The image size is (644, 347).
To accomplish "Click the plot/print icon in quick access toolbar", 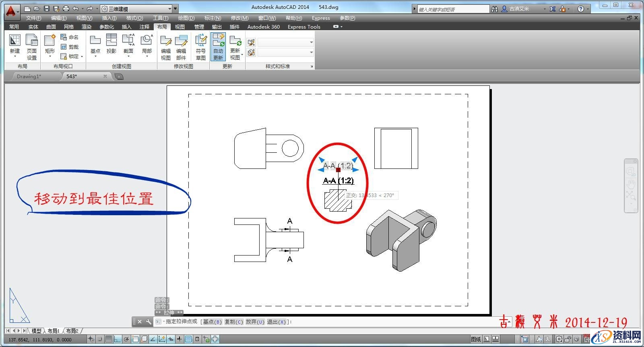I will pyautogui.click(x=66, y=8).
